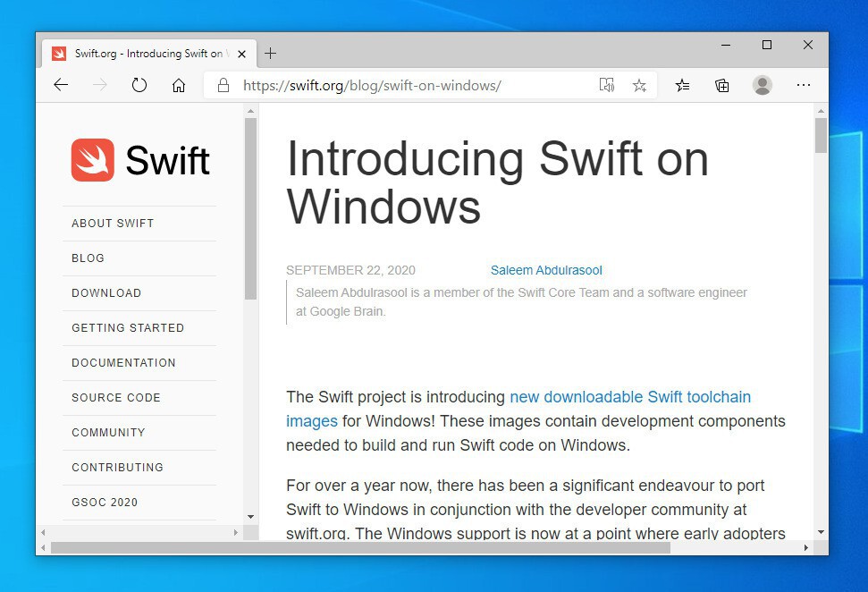This screenshot has width=868, height=592.
Task: Start Read aloud from the address bar
Action: pos(607,85)
